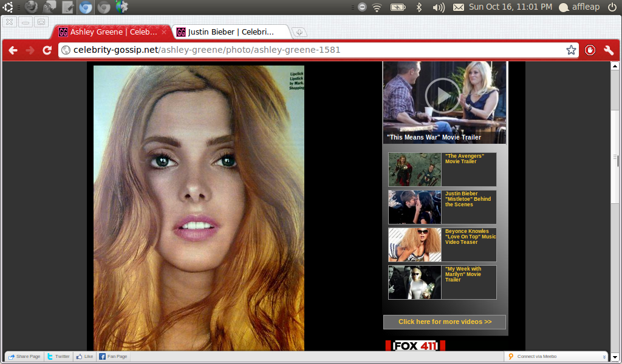Click "My Week with Marilyn" Movie Trailer link
Viewport: 622px width, 364px height.
pyautogui.click(x=463, y=274)
